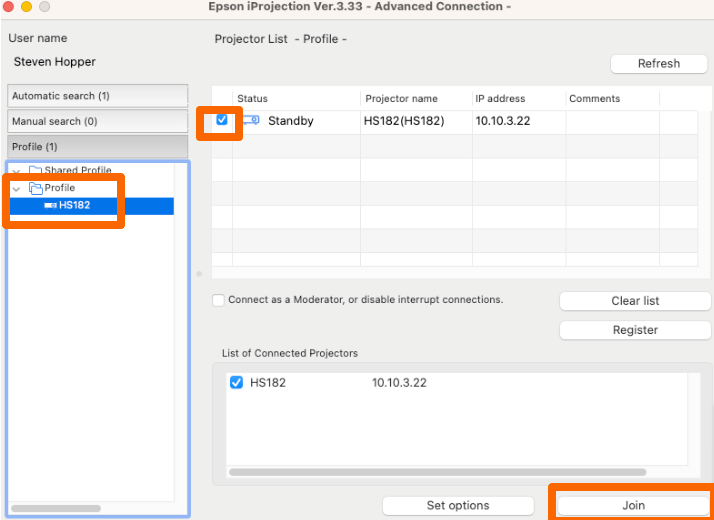The image size is (714, 520).
Task: Click the Steven Hopper user name
Action: pos(55,62)
